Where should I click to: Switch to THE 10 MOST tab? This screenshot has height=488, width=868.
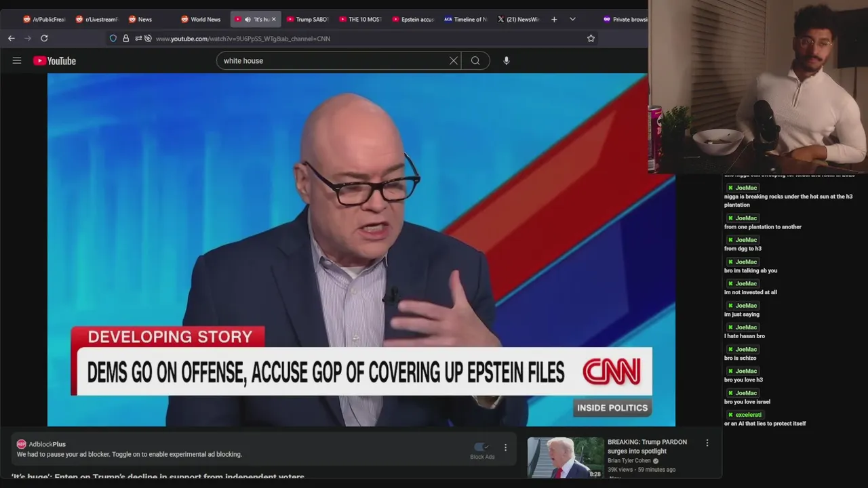click(361, 20)
